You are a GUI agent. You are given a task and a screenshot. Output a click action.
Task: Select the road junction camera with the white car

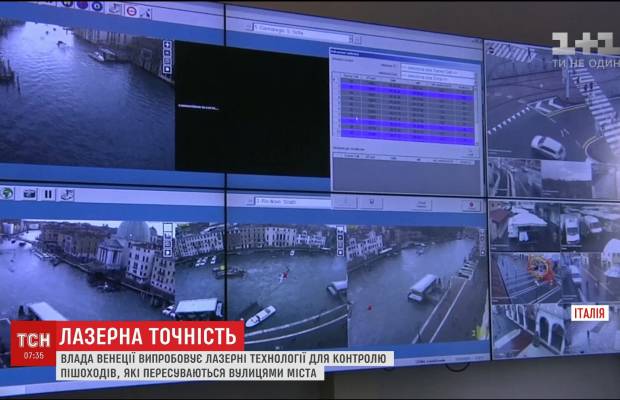[552, 101]
